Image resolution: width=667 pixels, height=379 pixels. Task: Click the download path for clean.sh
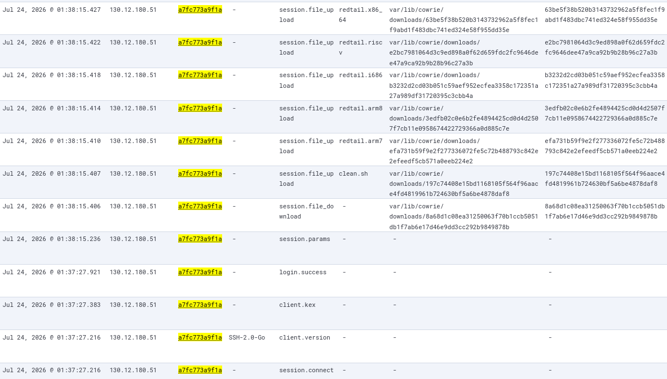click(x=464, y=184)
